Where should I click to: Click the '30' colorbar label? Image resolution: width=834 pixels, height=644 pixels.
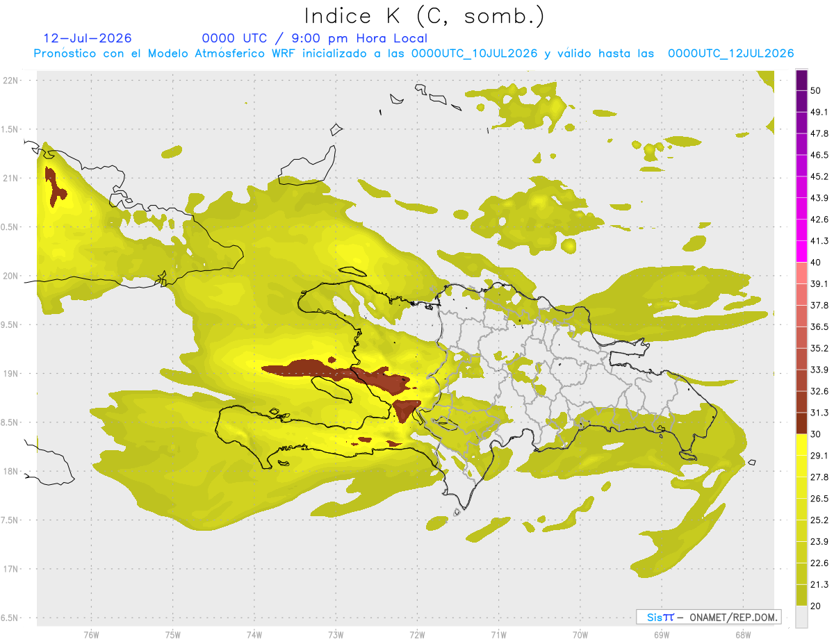point(816,434)
